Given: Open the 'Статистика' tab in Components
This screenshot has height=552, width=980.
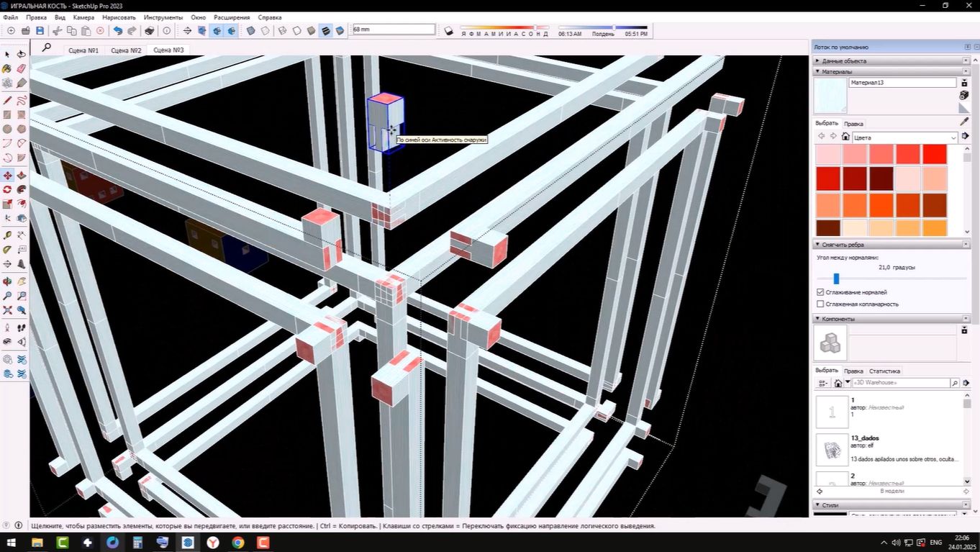Looking at the screenshot, I should tap(884, 371).
